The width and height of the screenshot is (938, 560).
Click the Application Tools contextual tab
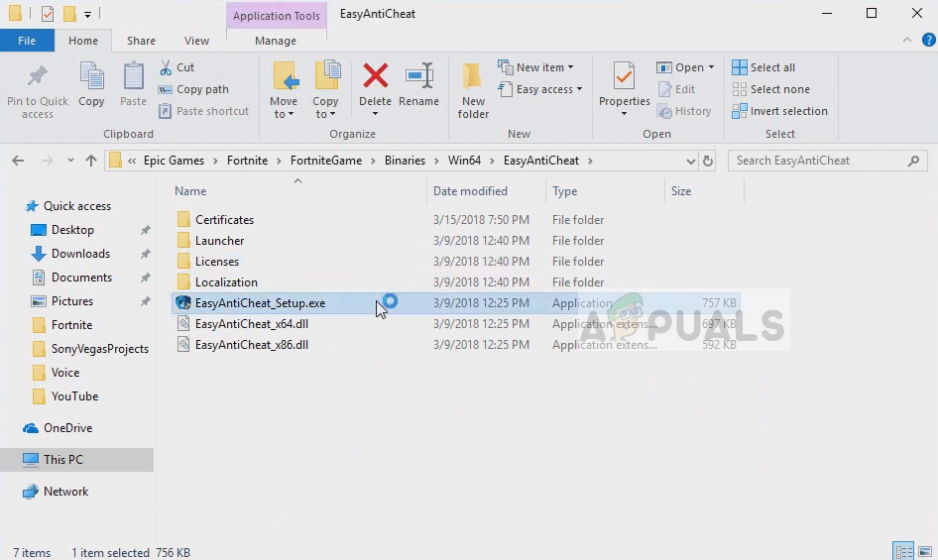point(277,16)
